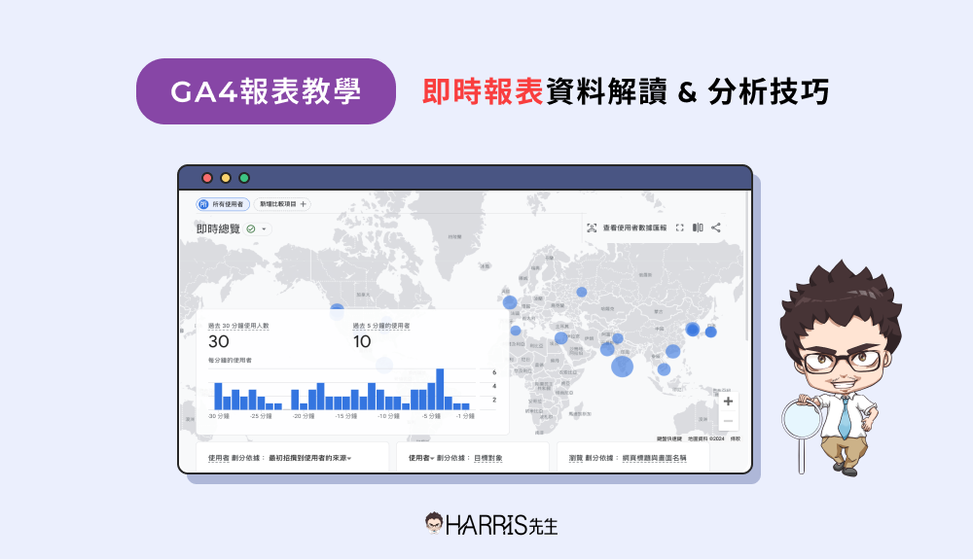Viewport: 973px width, 560px height.
Task: Click the -1 分鐘 axis label
Action: click(465, 416)
